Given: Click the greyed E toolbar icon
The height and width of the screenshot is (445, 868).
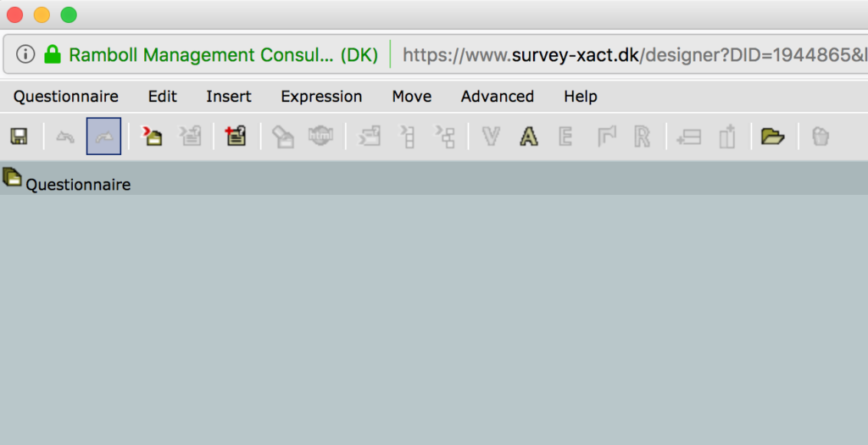Looking at the screenshot, I should point(565,136).
